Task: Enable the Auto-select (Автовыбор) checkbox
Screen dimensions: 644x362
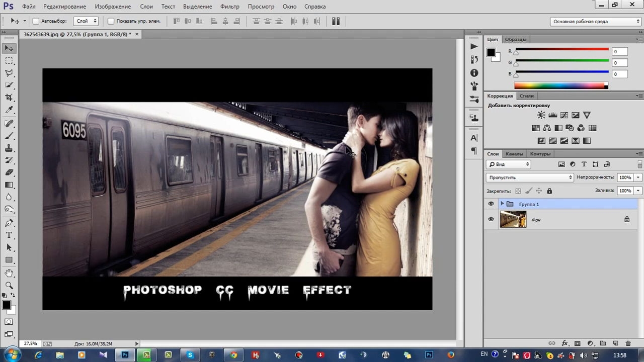Action: pos(36,21)
